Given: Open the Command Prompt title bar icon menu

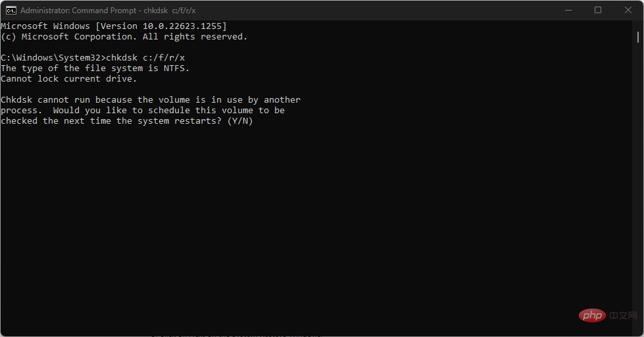Looking at the screenshot, I should coord(11,11).
